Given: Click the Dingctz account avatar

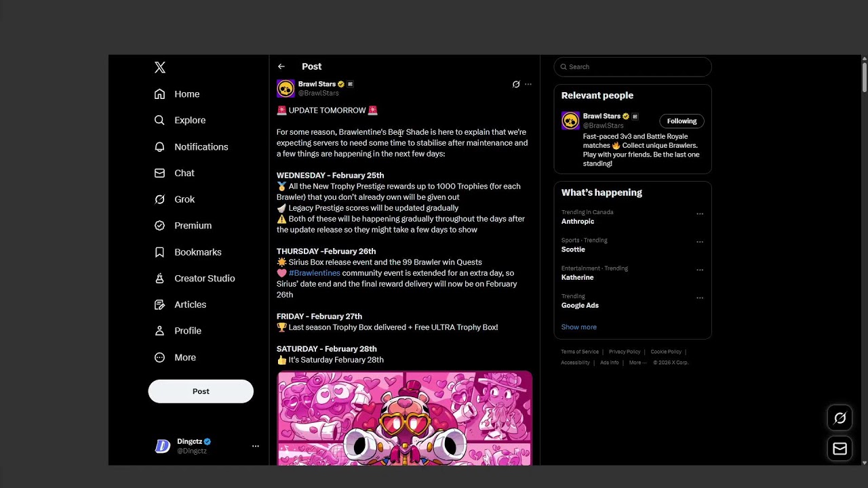Looking at the screenshot, I should [x=163, y=446].
